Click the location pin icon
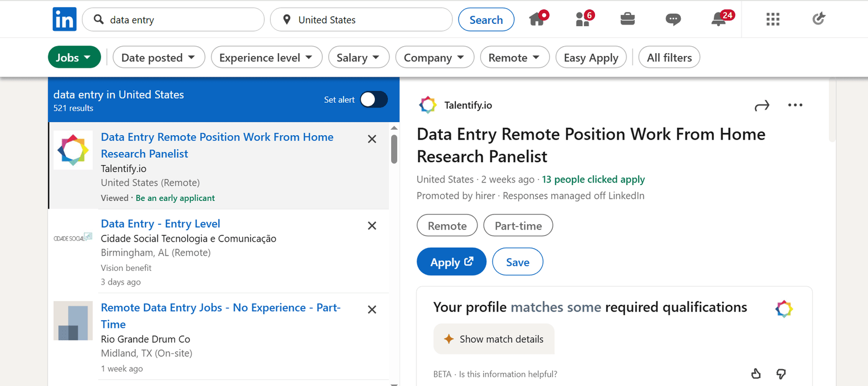The image size is (868, 386). point(287,20)
